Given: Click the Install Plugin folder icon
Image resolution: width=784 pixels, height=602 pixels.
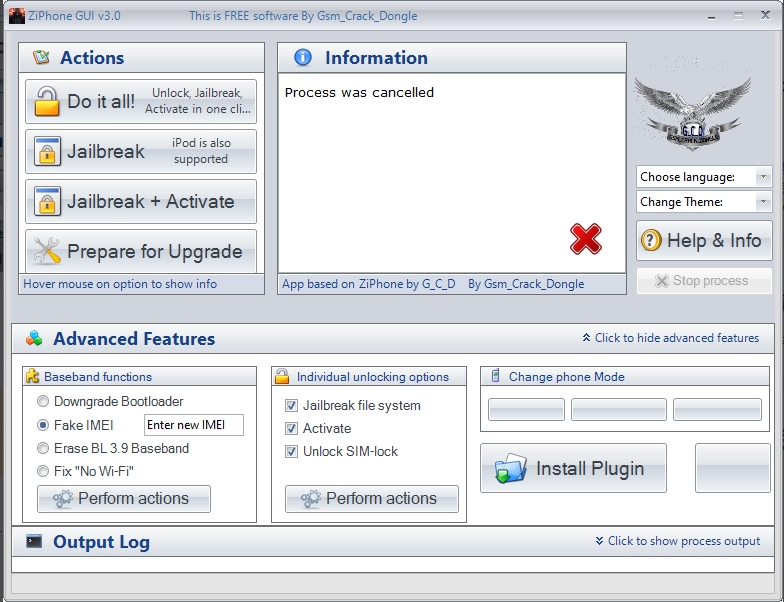Looking at the screenshot, I should (510, 468).
